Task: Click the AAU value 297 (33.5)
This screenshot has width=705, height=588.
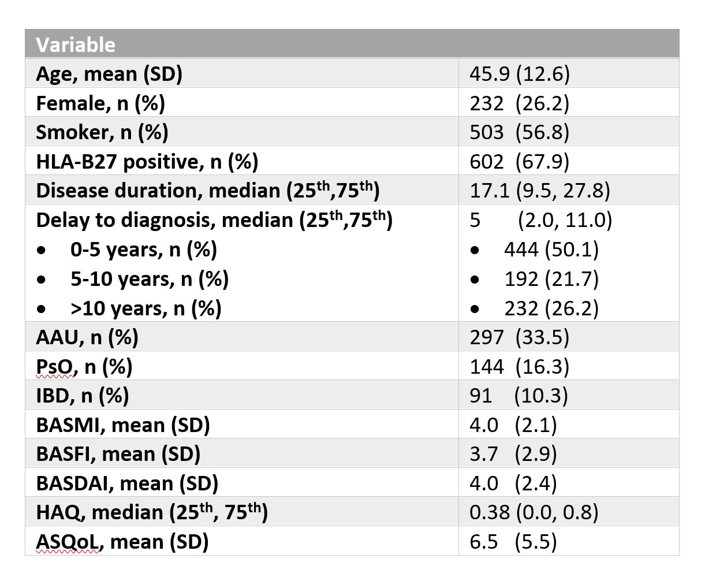Action: (x=519, y=337)
